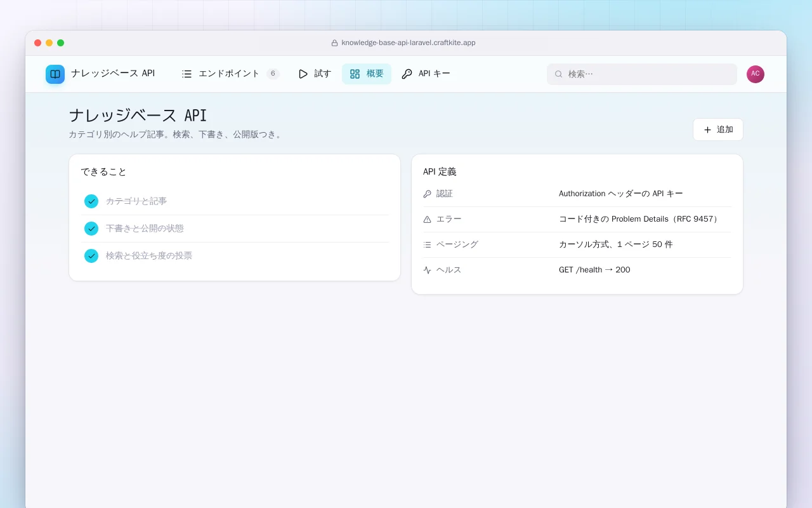Click the できること card heading
This screenshot has width=812, height=508.
tap(103, 172)
